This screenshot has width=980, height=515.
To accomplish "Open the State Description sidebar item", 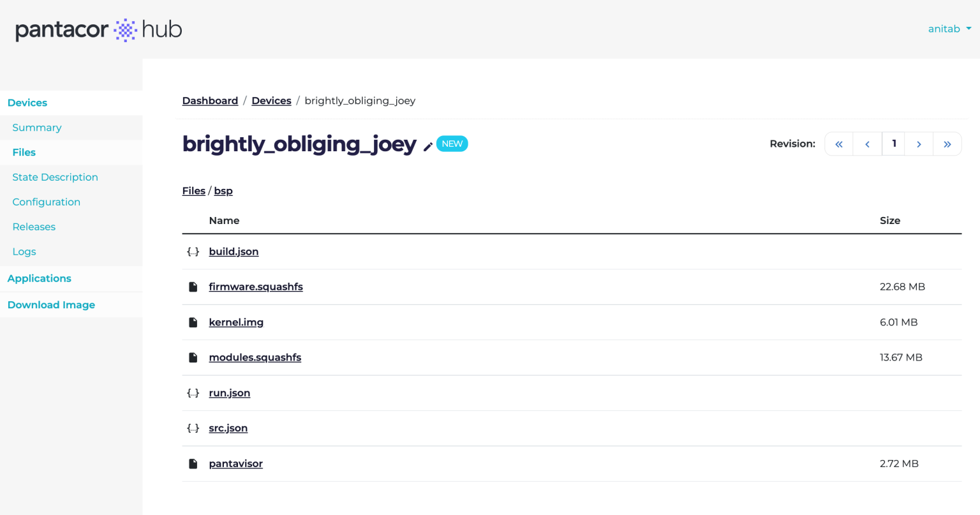I will pyautogui.click(x=56, y=177).
